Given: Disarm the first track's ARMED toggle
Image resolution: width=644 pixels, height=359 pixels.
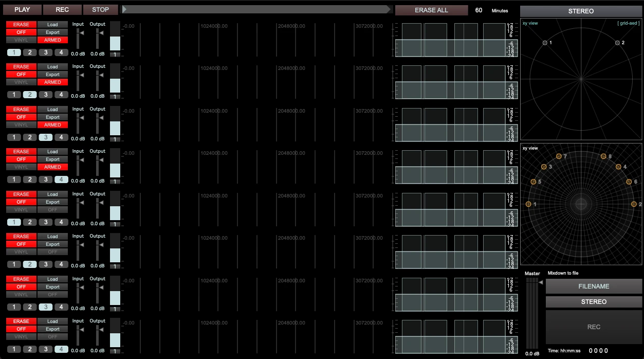Looking at the screenshot, I should [x=52, y=40].
